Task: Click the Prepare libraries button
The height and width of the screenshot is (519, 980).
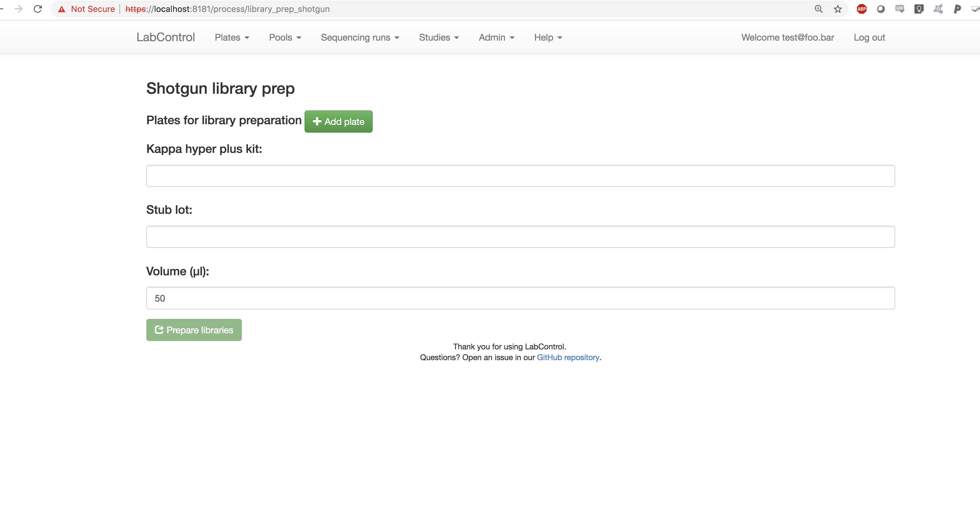Action: (x=194, y=330)
